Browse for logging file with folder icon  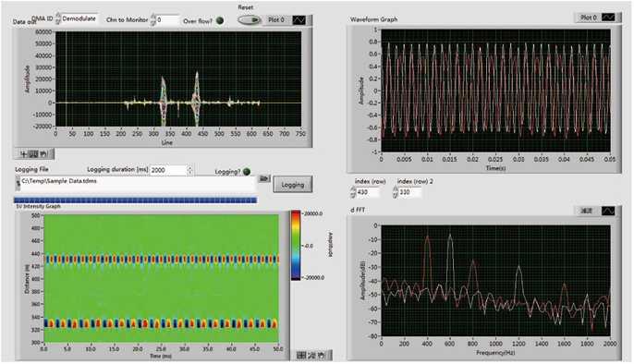pyautogui.click(x=264, y=178)
